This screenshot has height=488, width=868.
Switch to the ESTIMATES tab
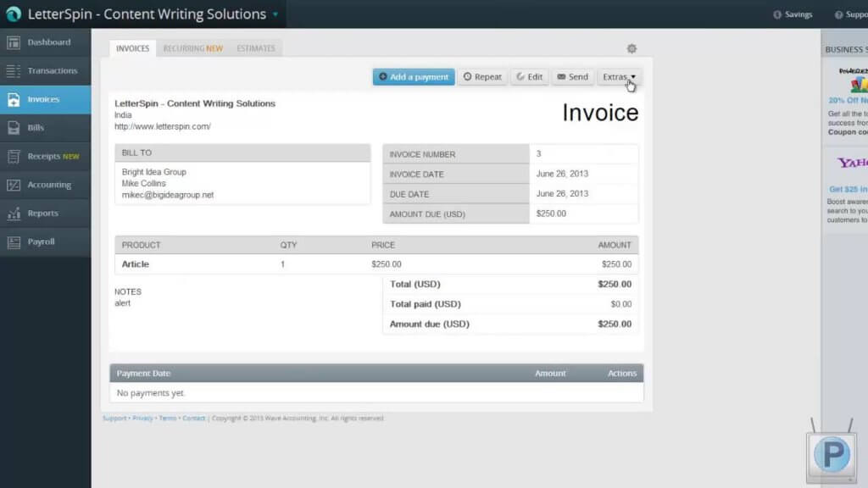point(256,48)
